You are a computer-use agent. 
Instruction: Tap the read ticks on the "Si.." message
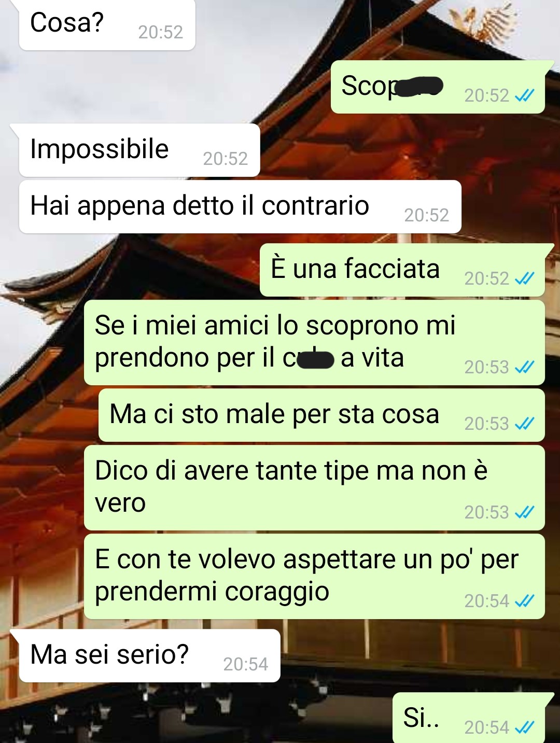tap(524, 728)
